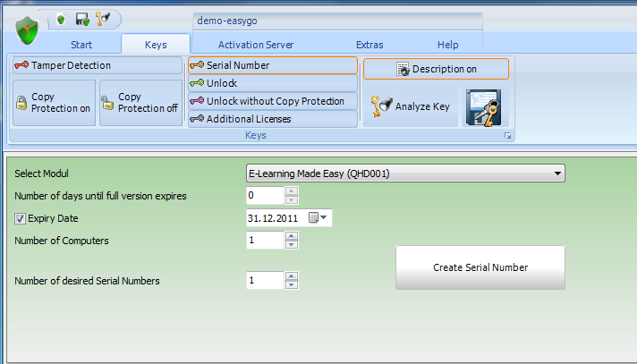Click the key and flashlight Analyze Key icon

(381, 106)
